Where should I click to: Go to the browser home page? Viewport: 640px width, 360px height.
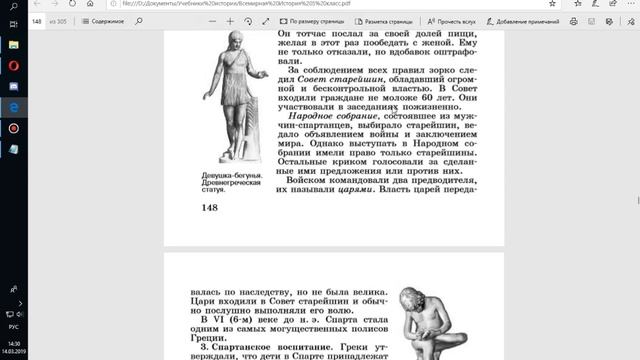[90, 4]
